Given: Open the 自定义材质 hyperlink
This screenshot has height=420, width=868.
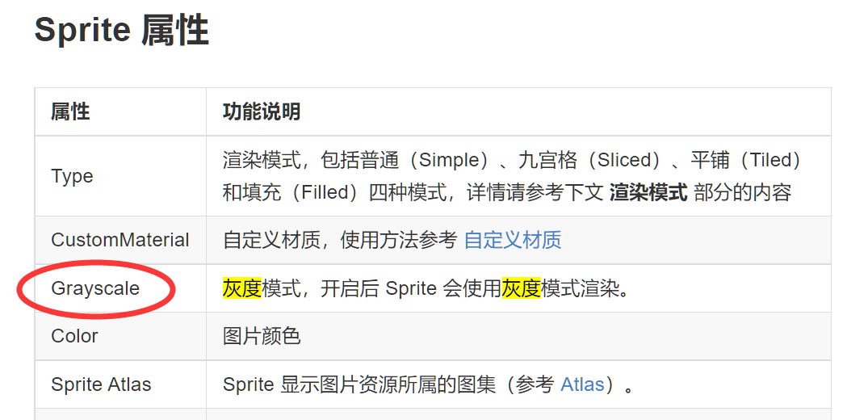Looking at the screenshot, I should (x=513, y=240).
